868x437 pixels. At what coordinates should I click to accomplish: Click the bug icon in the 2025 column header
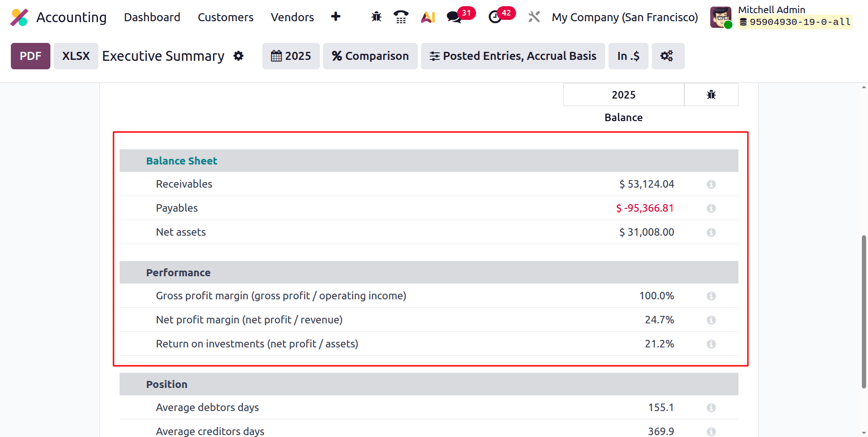coord(711,94)
